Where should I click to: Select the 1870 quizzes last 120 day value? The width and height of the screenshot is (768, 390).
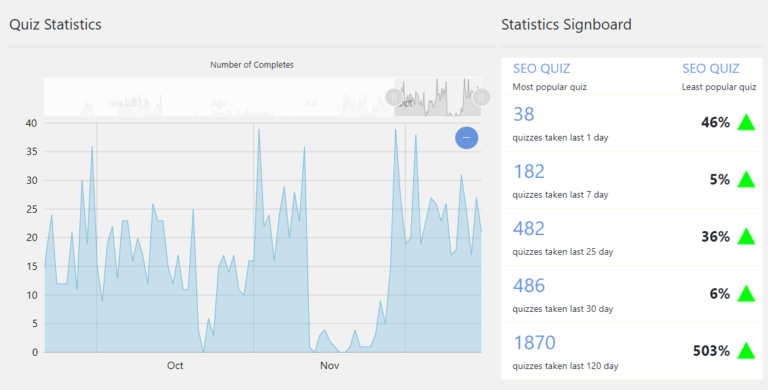pos(534,342)
